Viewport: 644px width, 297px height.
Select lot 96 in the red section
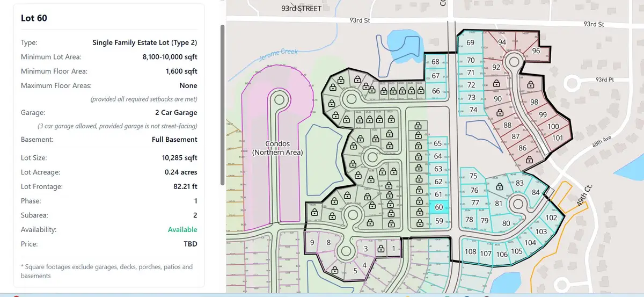click(x=536, y=51)
